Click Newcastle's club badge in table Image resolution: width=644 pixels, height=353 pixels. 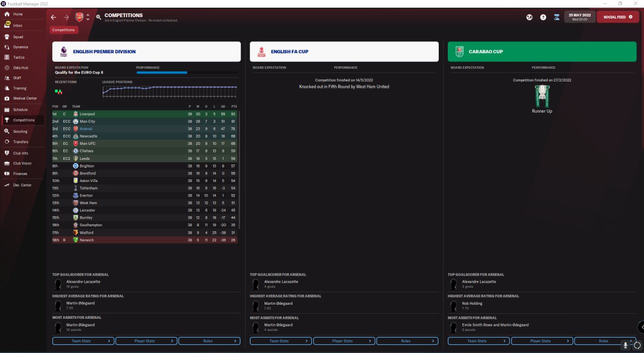pos(75,136)
